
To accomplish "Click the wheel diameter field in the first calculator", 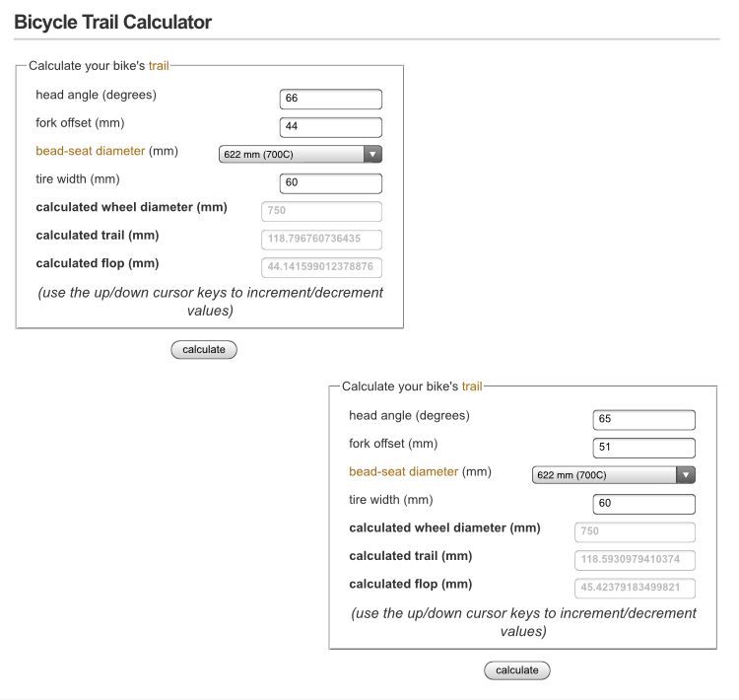I will coord(321,211).
